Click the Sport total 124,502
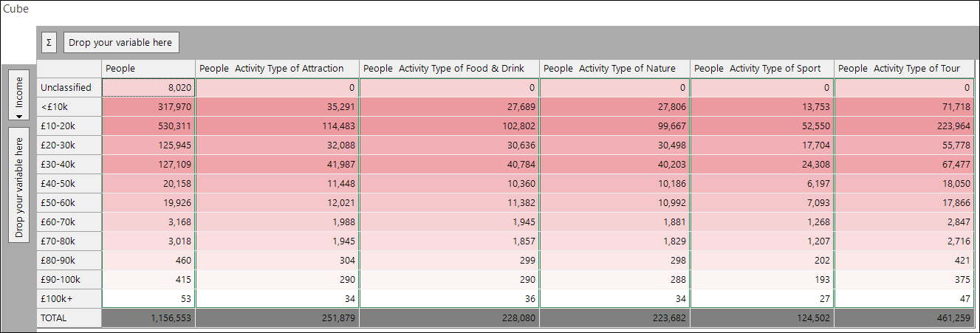The height and width of the screenshot is (333, 980). coord(763,317)
